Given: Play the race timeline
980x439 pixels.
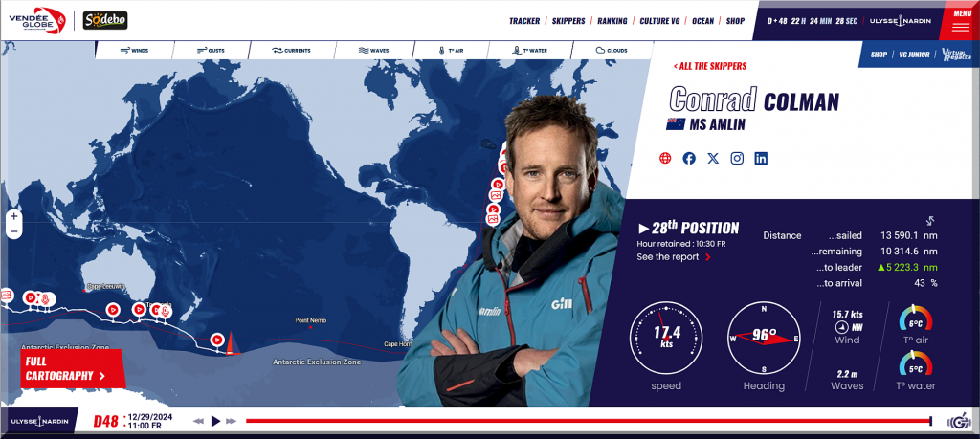Looking at the screenshot, I should coord(215,421).
